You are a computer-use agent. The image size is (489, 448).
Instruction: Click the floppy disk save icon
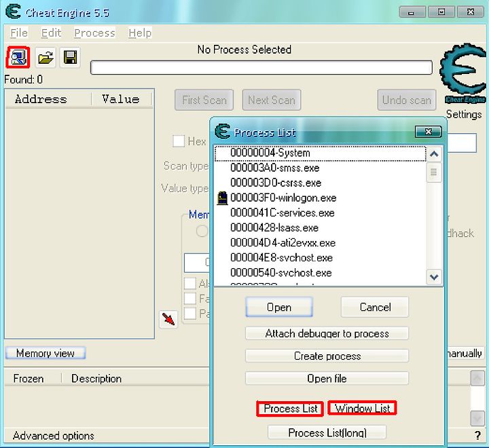(70, 58)
